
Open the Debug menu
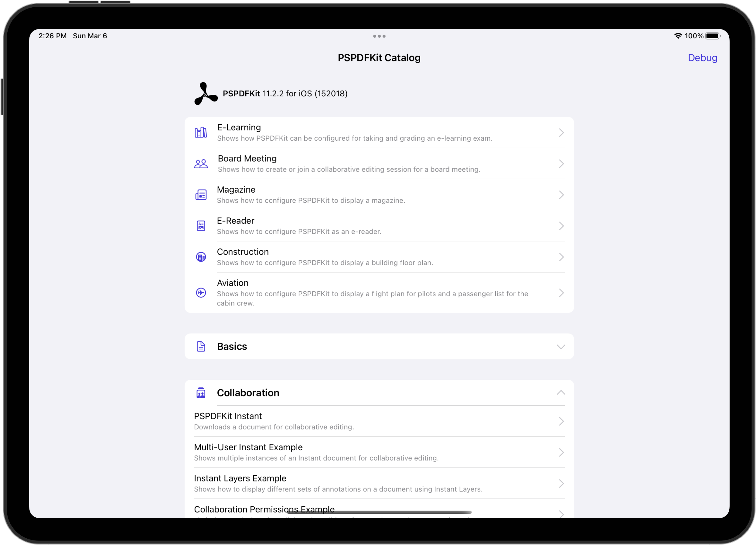coord(702,58)
